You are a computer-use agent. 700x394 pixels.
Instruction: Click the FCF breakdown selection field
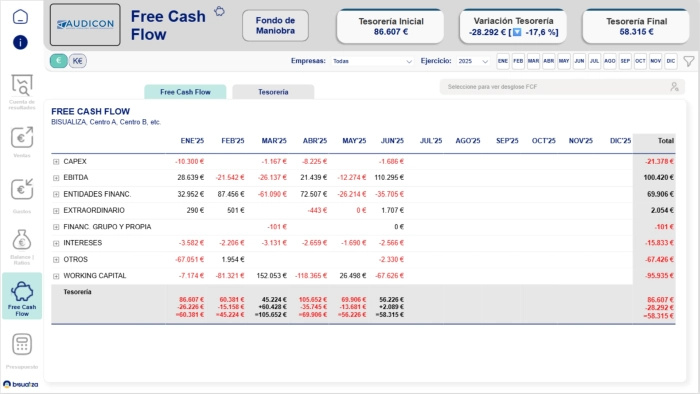point(562,87)
